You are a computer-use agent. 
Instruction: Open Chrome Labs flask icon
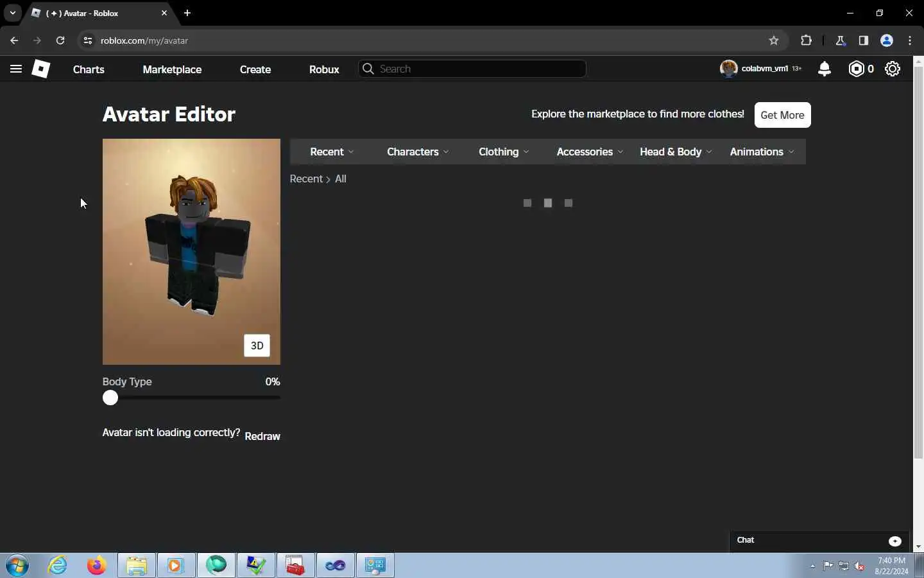click(x=841, y=40)
